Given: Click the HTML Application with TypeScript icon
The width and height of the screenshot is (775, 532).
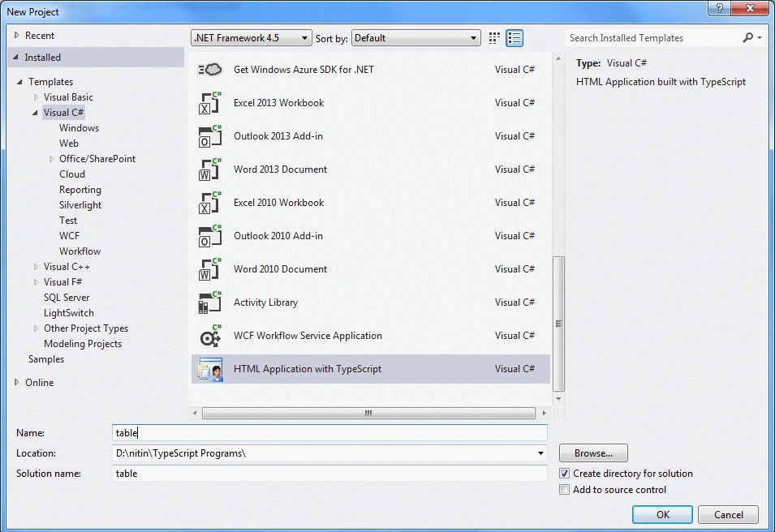Looking at the screenshot, I should pos(210,369).
